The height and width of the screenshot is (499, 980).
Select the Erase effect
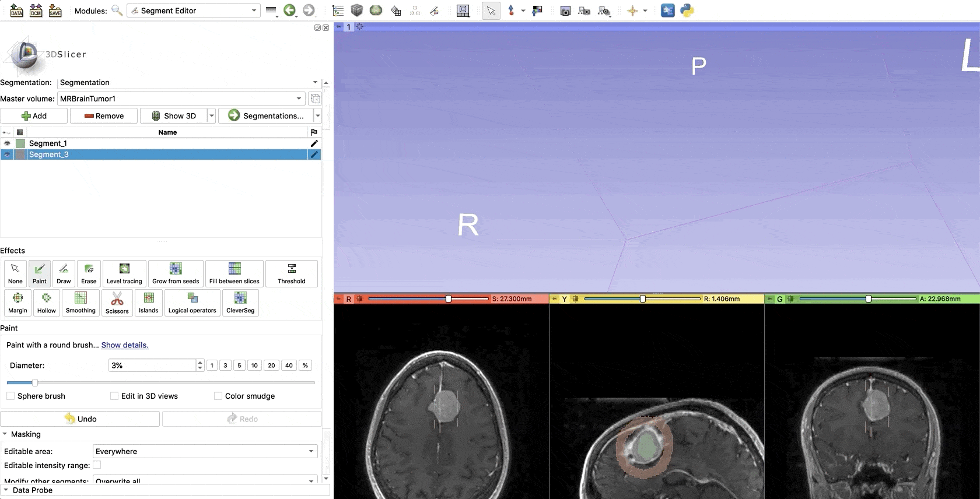(89, 273)
